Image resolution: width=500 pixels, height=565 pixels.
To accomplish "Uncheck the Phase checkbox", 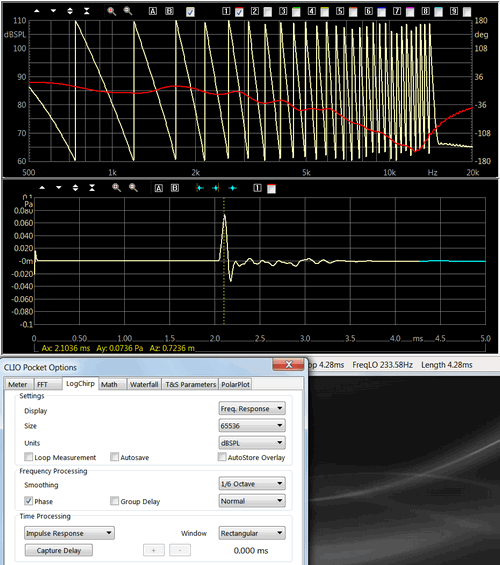I will (28, 501).
